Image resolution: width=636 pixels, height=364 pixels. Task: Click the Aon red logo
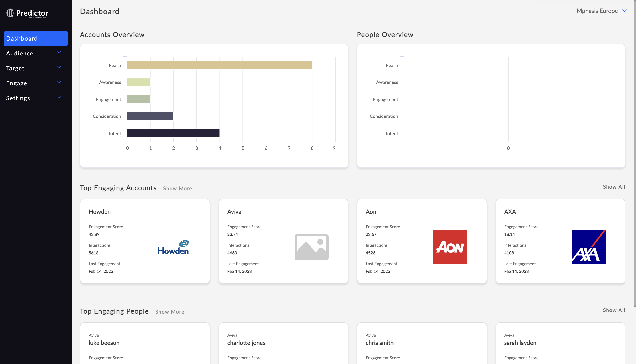[450, 247]
